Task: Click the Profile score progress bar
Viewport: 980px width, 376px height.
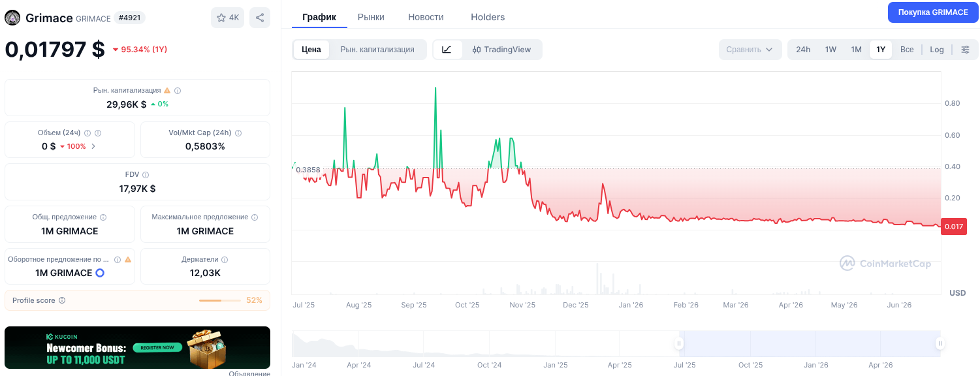Action: pyautogui.click(x=220, y=300)
